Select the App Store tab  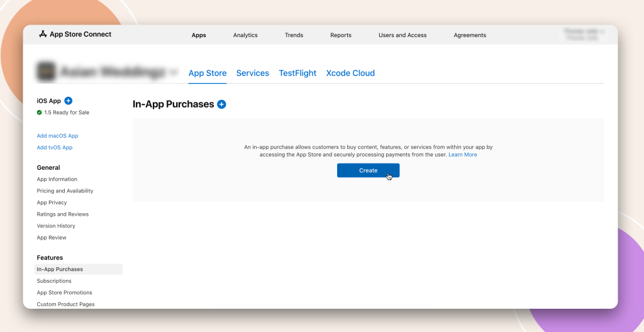[x=208, y=73]
